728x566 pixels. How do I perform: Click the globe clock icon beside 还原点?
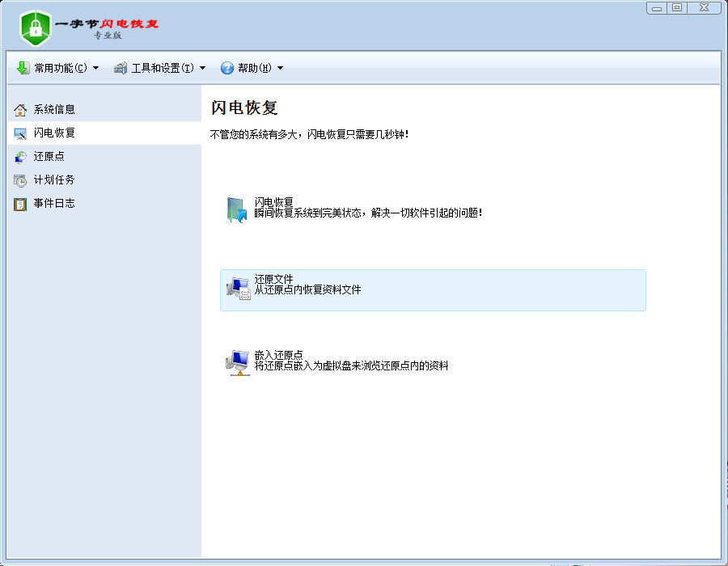[x=20, y=157]
